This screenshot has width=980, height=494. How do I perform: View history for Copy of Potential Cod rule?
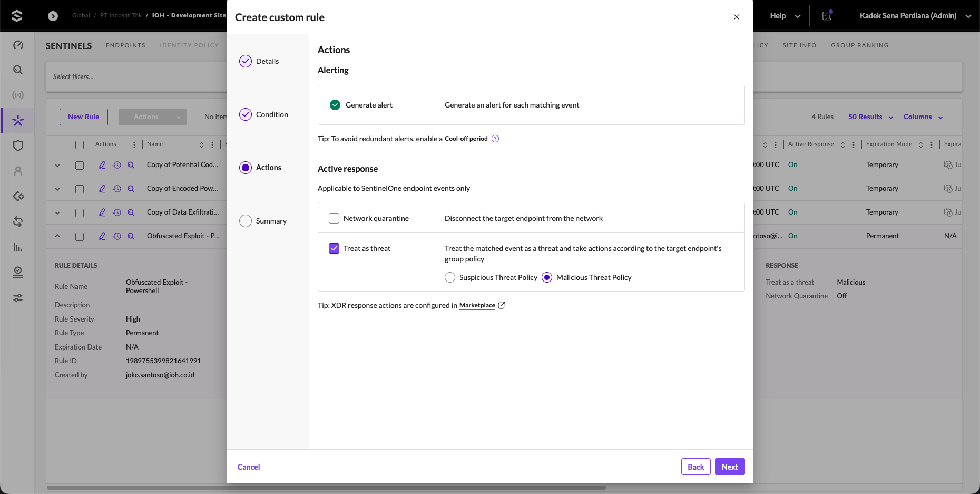tap(117, 165)
